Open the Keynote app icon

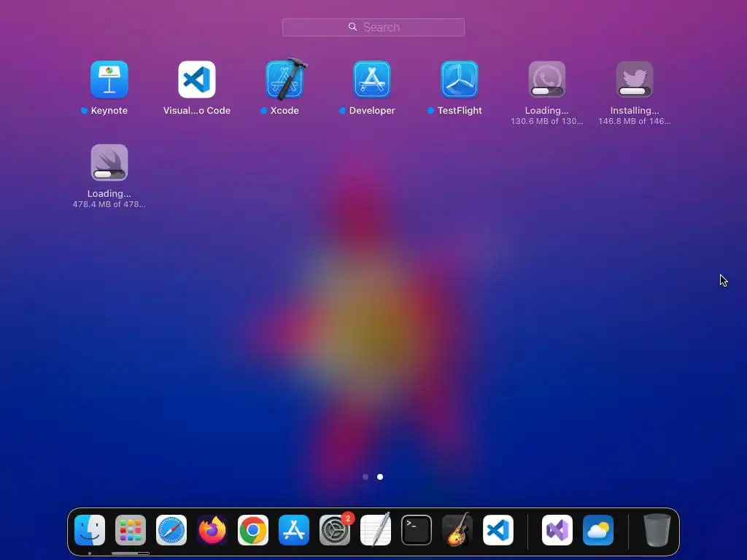[x=109, y=79]
